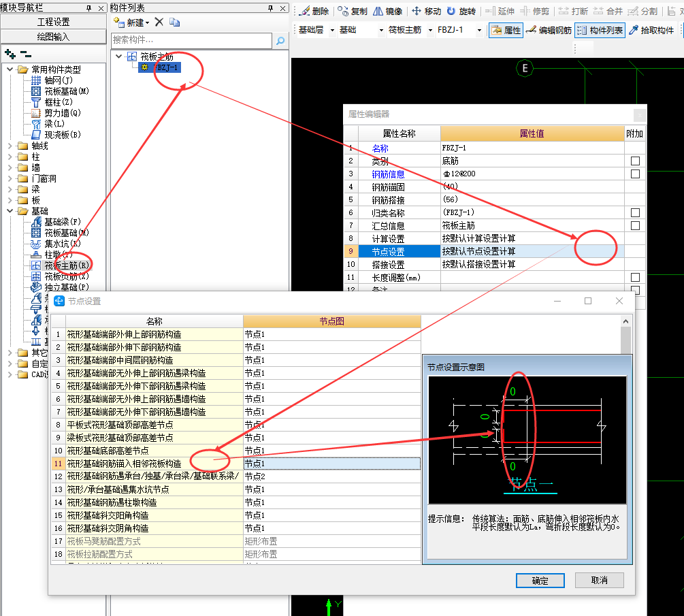The height and width of the screenshot is (616, 684).
Task: Select first 筏板基础(M) under common types
Action: click(x=60, y=91)
